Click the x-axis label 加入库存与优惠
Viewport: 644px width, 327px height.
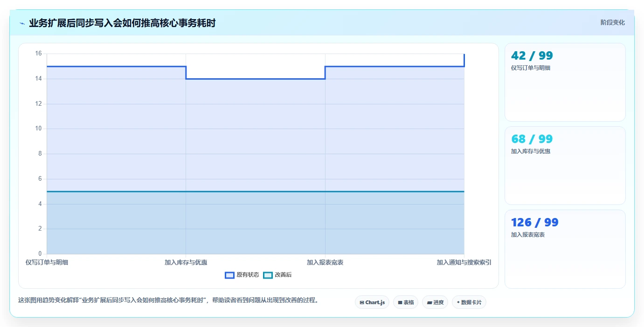coord(186,262)
